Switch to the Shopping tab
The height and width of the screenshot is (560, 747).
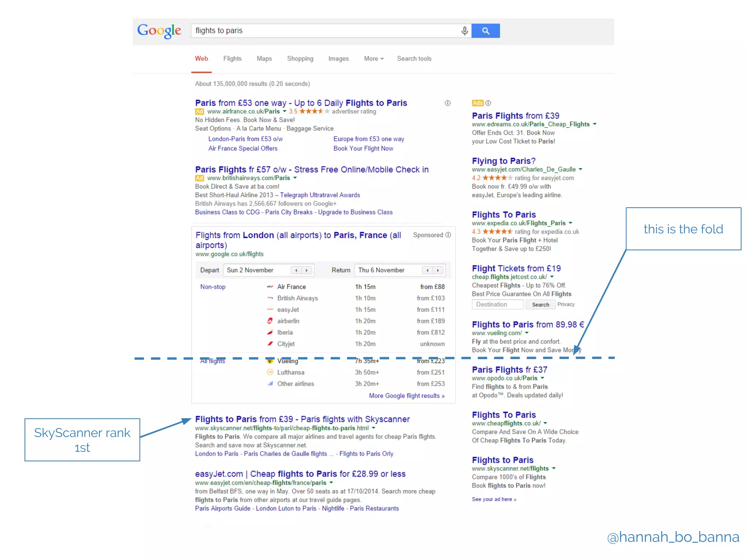300,59
